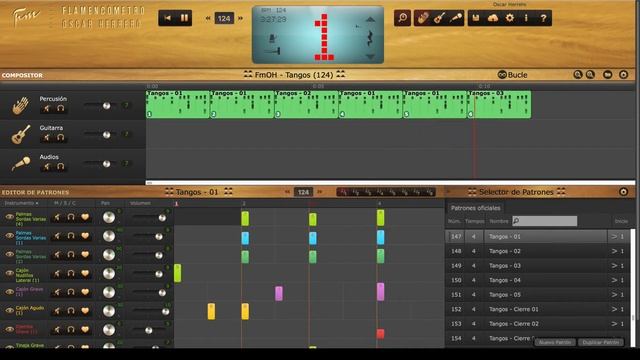
Task: Adjust the Guitarra track volume slider
Action: click(107, 135)
